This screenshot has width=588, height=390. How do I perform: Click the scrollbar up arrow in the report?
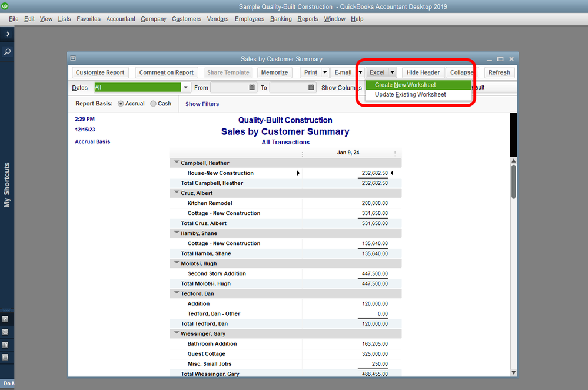(514, 161)
